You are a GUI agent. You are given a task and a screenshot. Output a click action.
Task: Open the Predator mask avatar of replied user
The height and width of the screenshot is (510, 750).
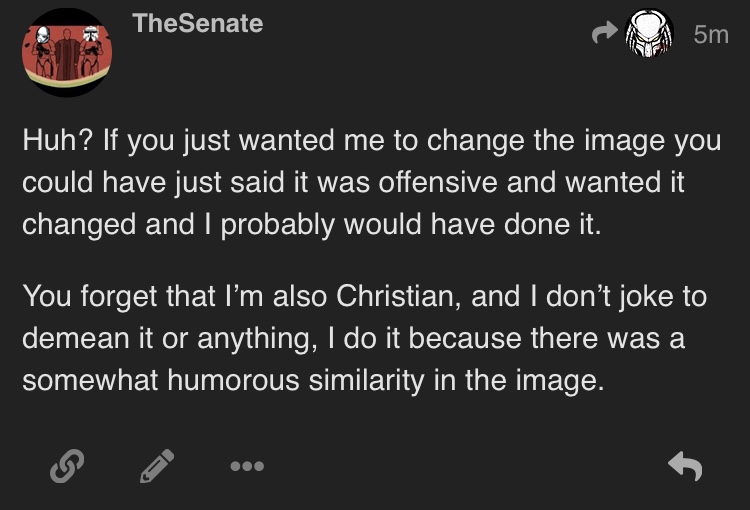(649, 37)
